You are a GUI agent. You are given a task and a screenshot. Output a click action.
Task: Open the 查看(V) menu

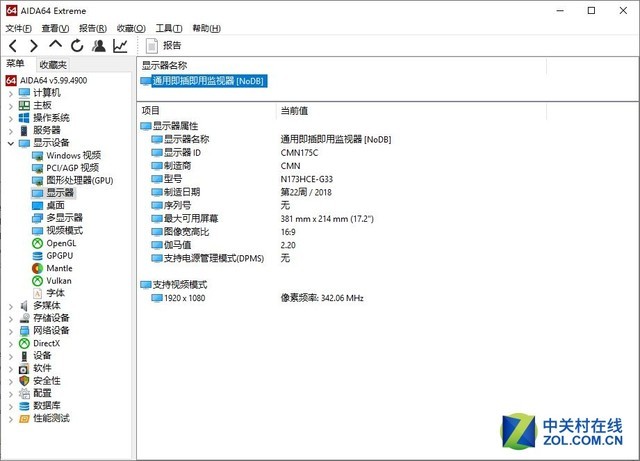tap(55, 28)
